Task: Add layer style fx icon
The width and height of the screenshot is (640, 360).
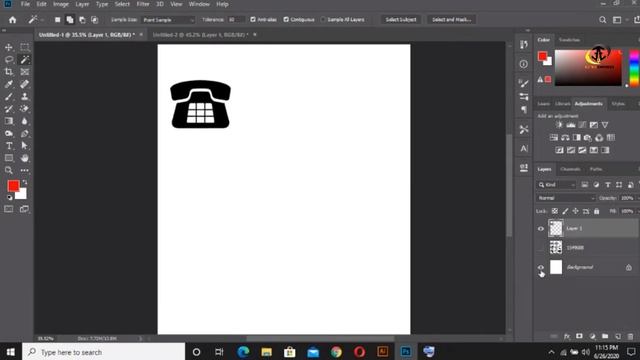Action: tap(567, 336)
